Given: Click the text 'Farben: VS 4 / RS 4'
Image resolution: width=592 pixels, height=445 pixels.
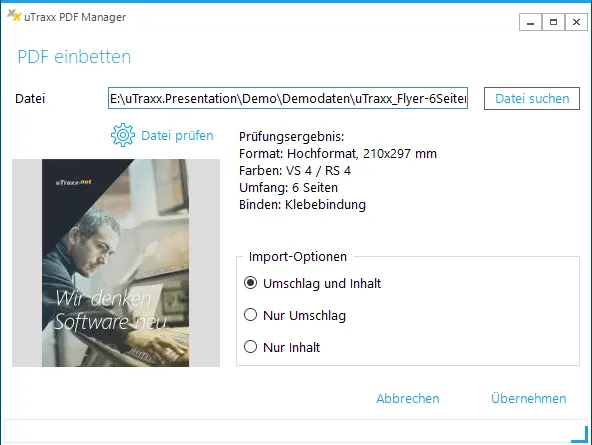Looking at the screenshot, I should [295, 171].
